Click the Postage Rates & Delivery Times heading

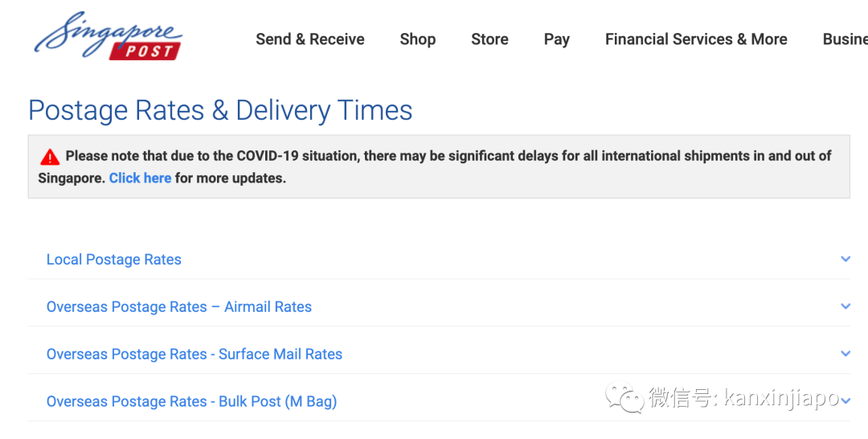[220, 110]
